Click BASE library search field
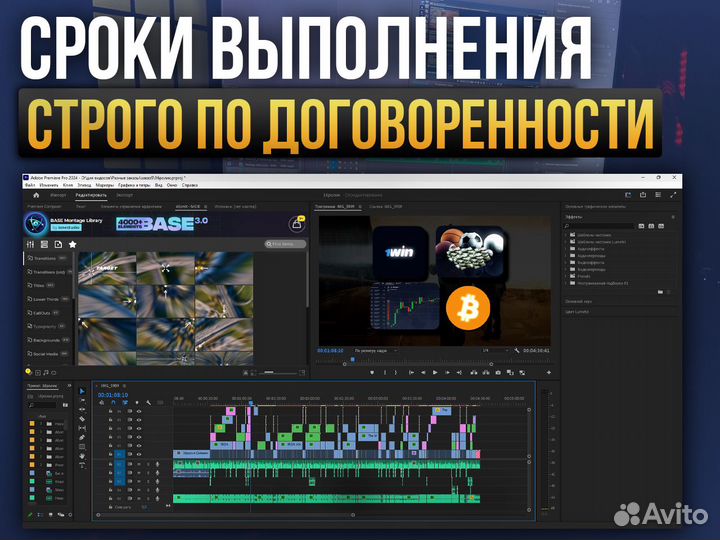 (x=285, y=244)
